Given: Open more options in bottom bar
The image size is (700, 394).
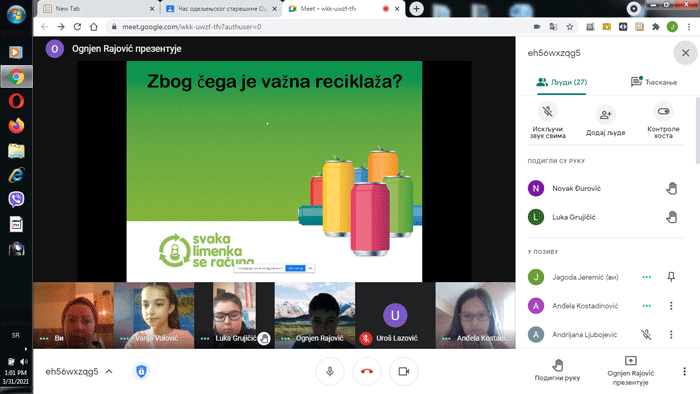Looking at the screenshot, I should click(684, 371).
